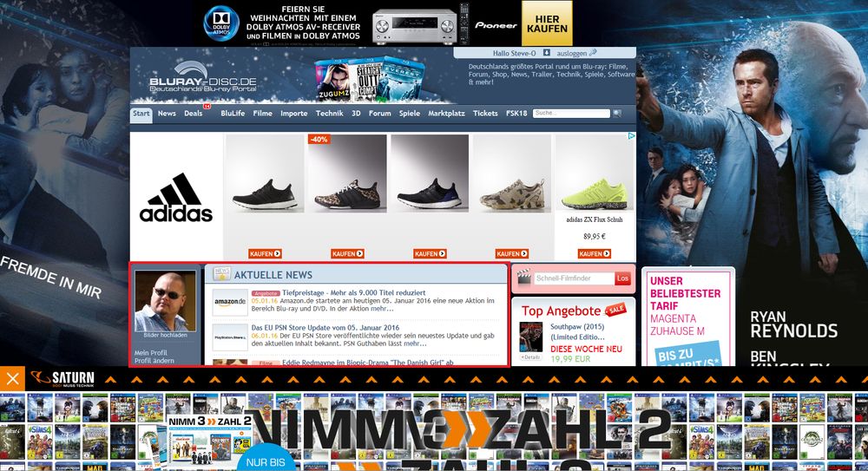Click the red Los button
This screenshot has width=868, height=471.
(x=622, y=278)
